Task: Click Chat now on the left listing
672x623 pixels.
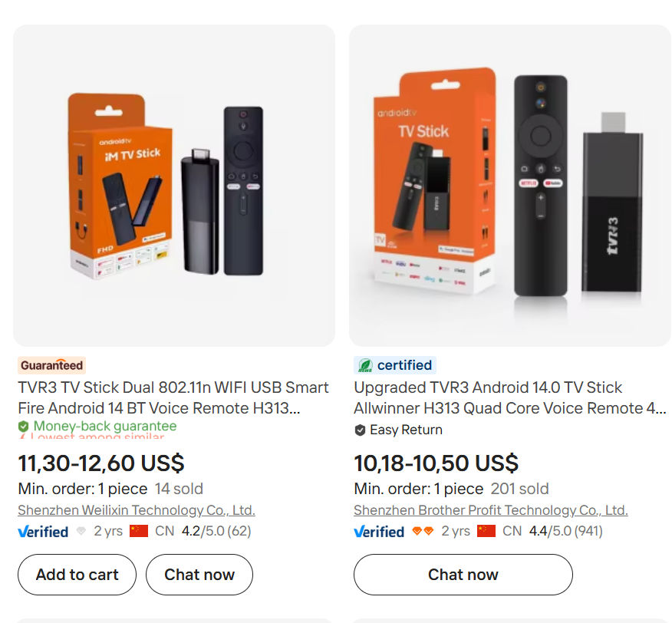Action: (199, 574)
